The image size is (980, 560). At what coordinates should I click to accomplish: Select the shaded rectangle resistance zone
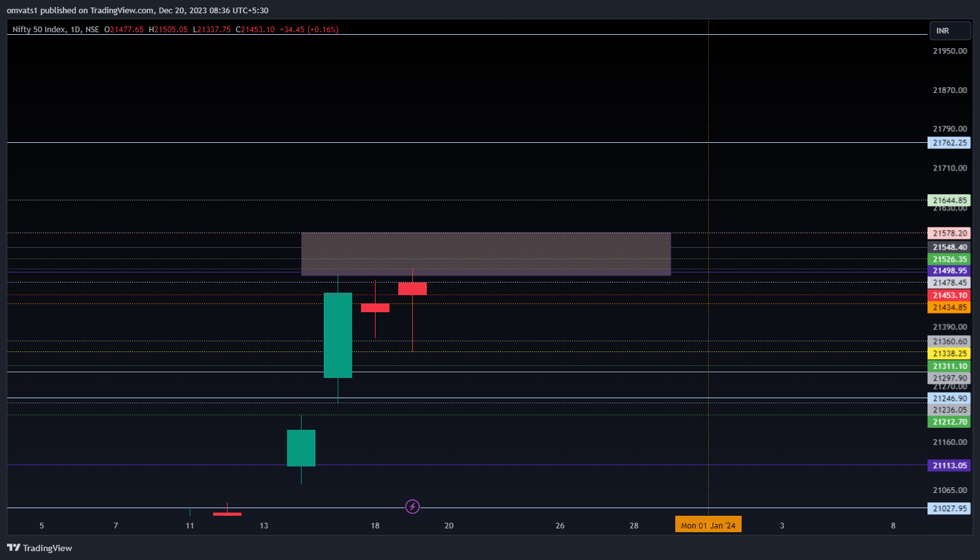[x=486, y=254]
